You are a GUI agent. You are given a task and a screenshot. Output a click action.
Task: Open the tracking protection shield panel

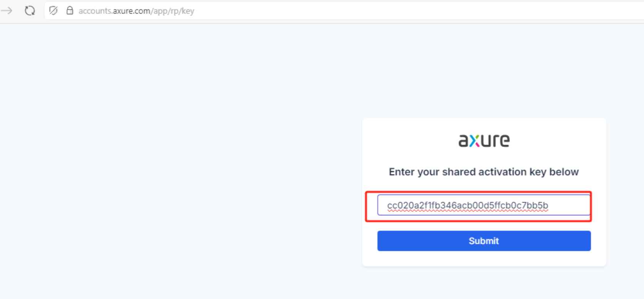click(54, 11)
